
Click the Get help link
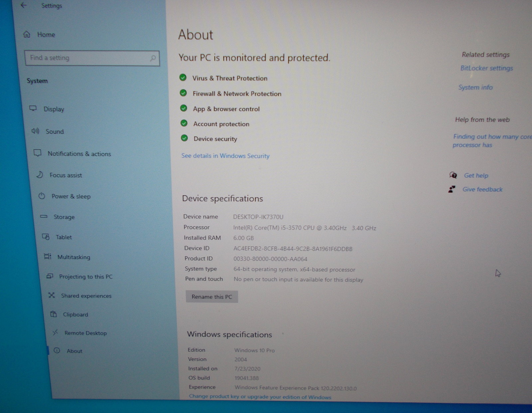[x=476, y=175]
